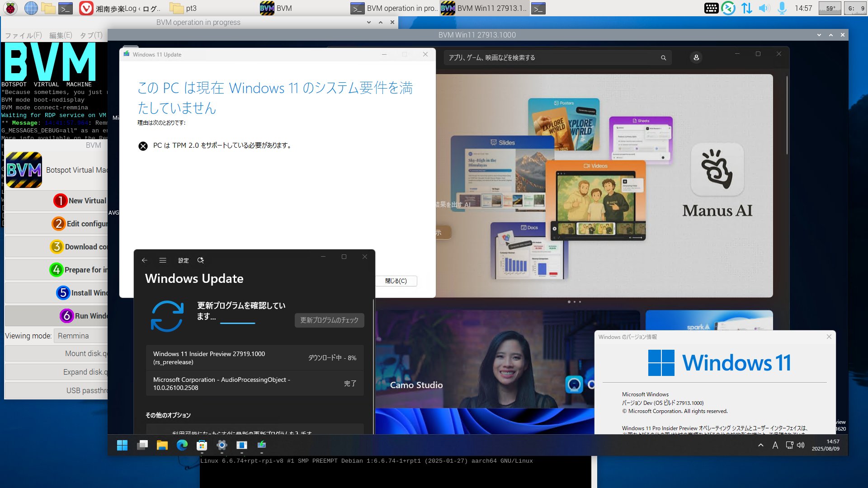Launch the web browser globe icon
Viewport: 868px width, 488px height.
click(31, 8)
